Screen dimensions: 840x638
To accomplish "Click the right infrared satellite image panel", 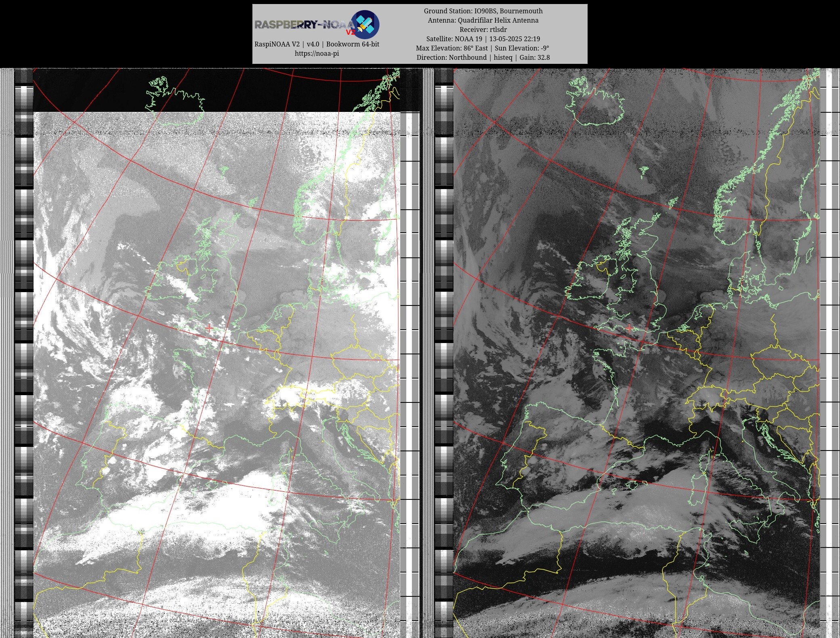I will 636,353.
